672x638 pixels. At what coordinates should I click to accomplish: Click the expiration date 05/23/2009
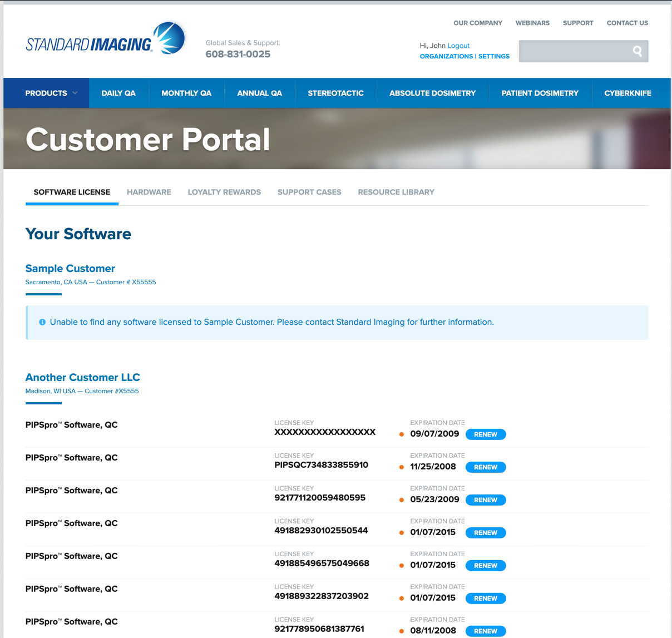pos(434,499)
